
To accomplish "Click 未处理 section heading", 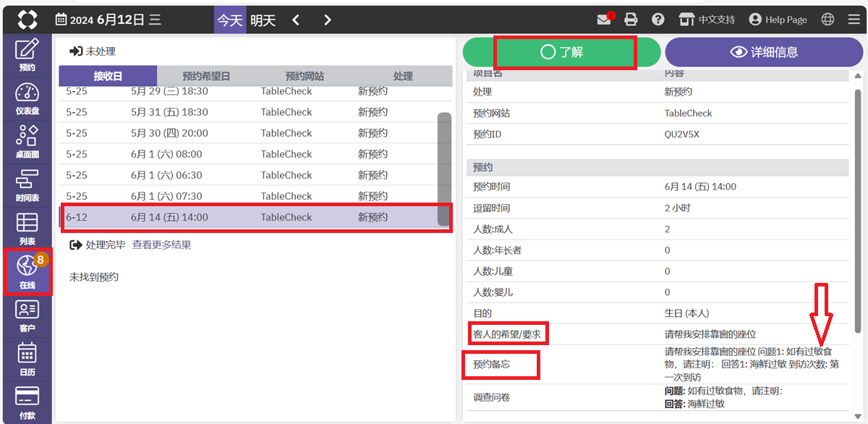I will point(93,51).
